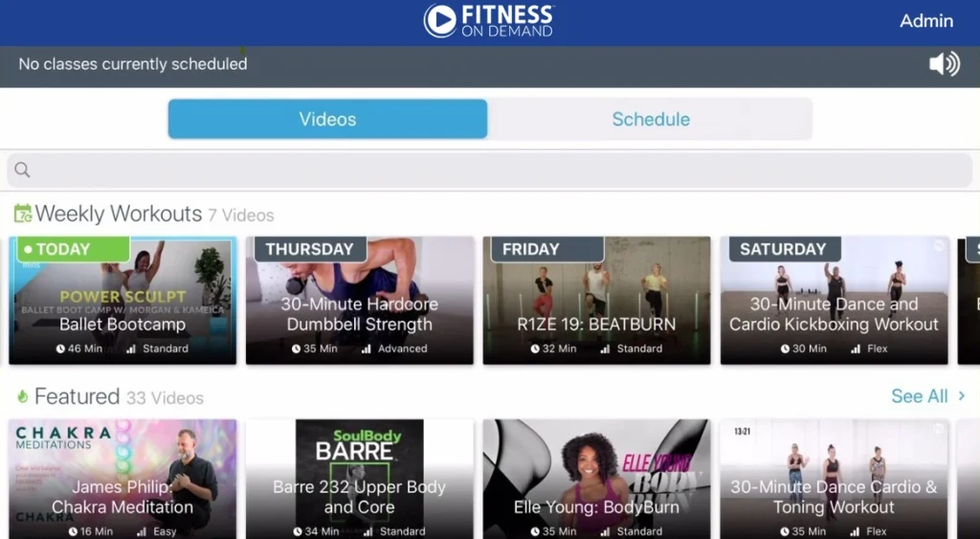Switch to the Schedule tab
The height and width of the screenshot is (539, 980).
pyautogui.click(x=651, y=119)
